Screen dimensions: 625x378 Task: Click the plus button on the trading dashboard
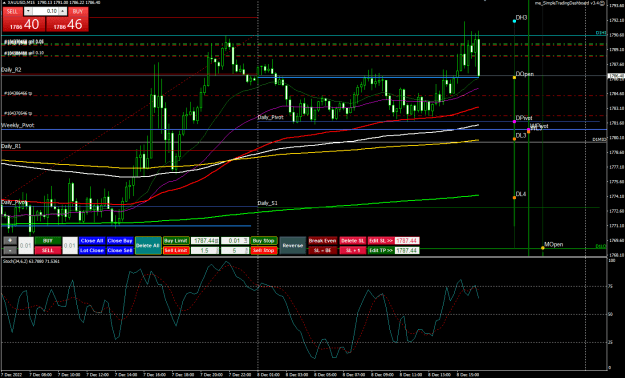(x=10, y=240)
